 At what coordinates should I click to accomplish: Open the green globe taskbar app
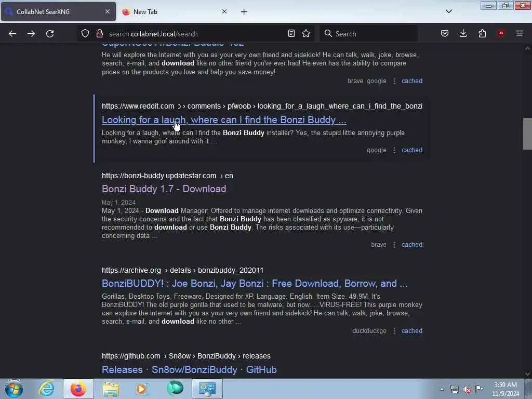click(x=175, y=389)
